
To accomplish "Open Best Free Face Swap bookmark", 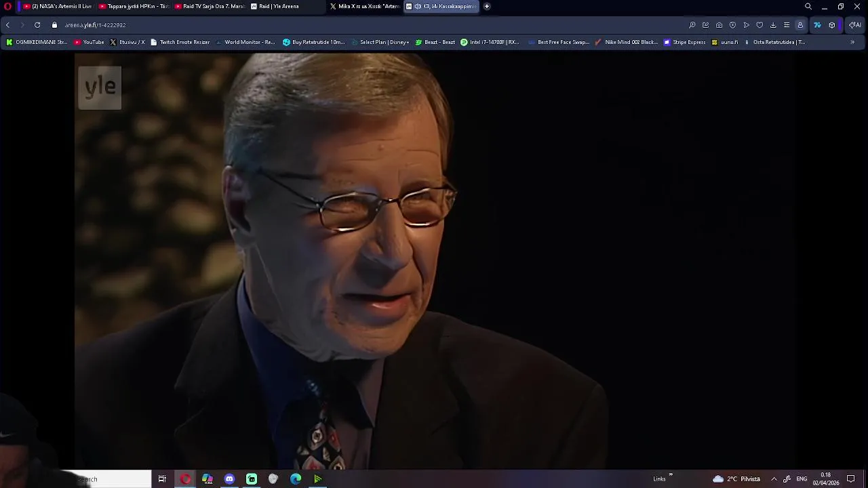I will 559,42.
